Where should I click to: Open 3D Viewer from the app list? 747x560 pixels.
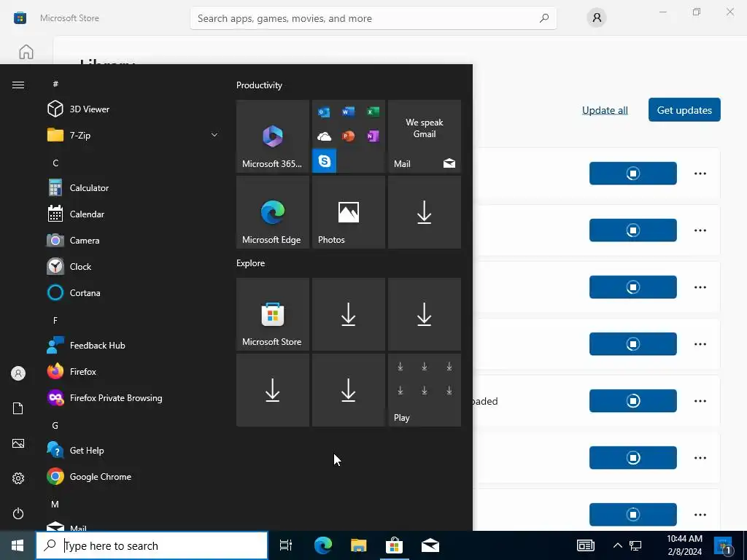[131, 109]
